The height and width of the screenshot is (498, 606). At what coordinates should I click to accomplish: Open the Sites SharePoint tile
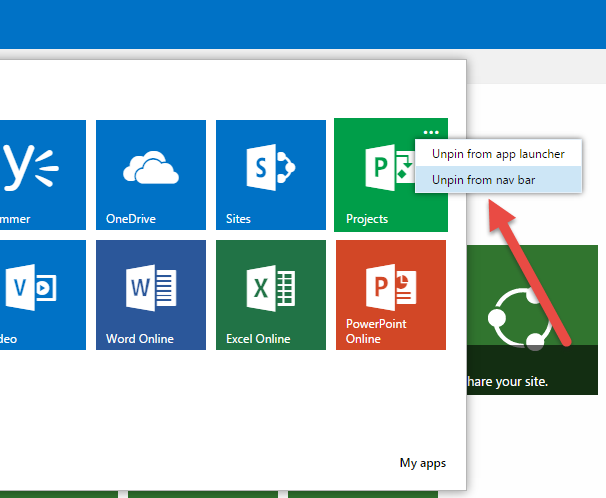point(271,175)
